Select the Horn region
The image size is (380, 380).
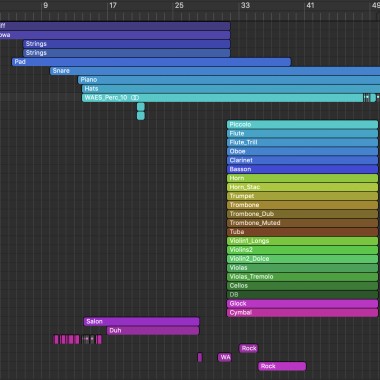[x=302, y=178]
